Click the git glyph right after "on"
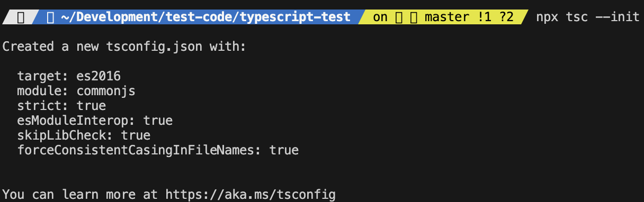The image size is (644, 202). point(399,17)
